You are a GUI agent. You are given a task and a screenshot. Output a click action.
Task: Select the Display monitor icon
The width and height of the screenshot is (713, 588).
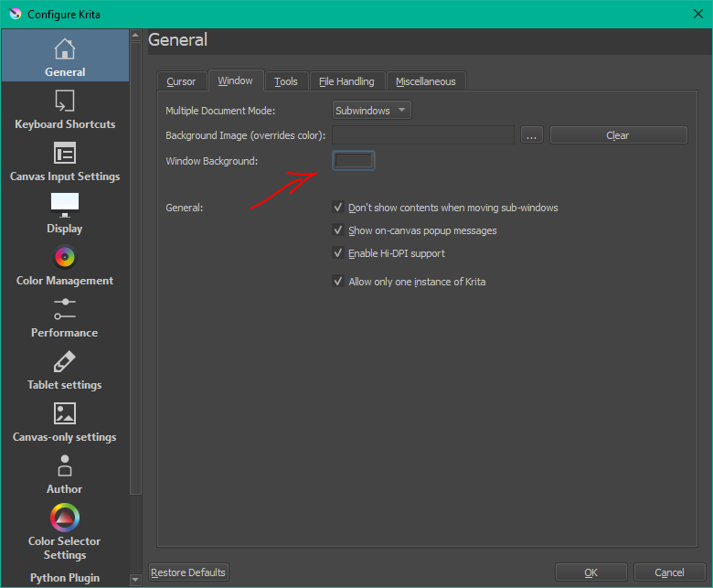64,205
